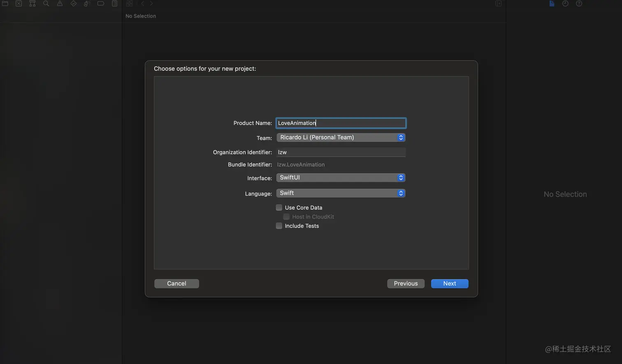Open the Report navigator list icon

coord(115,4)
